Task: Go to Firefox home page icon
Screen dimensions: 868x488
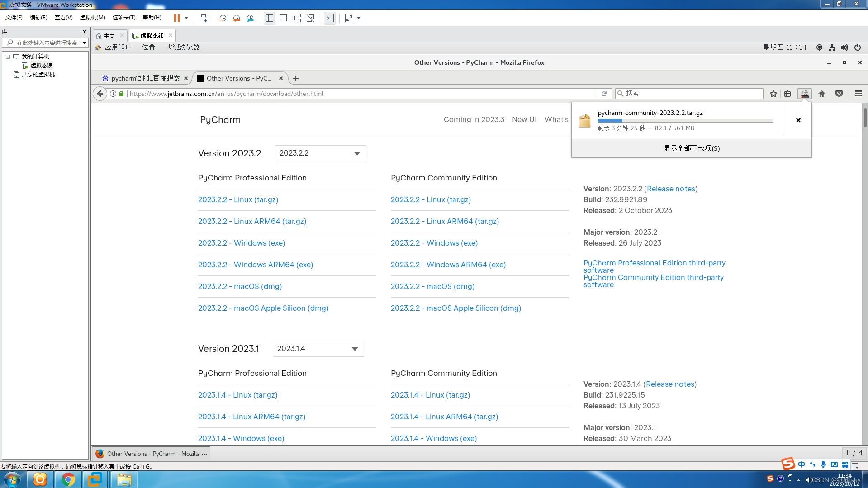Action: [822, 94]
